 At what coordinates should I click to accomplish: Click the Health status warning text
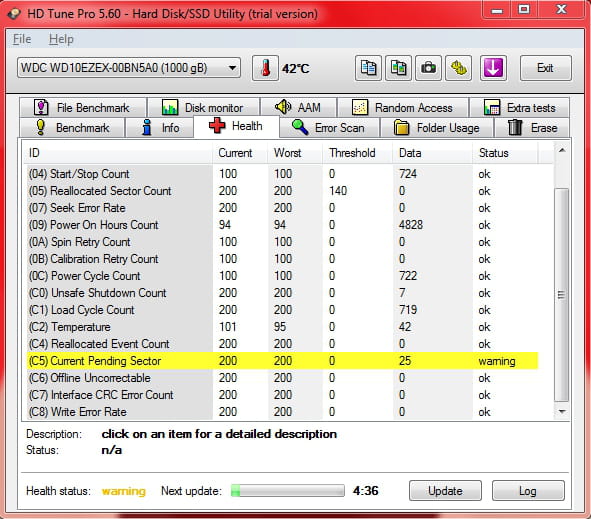click(124, 491)
